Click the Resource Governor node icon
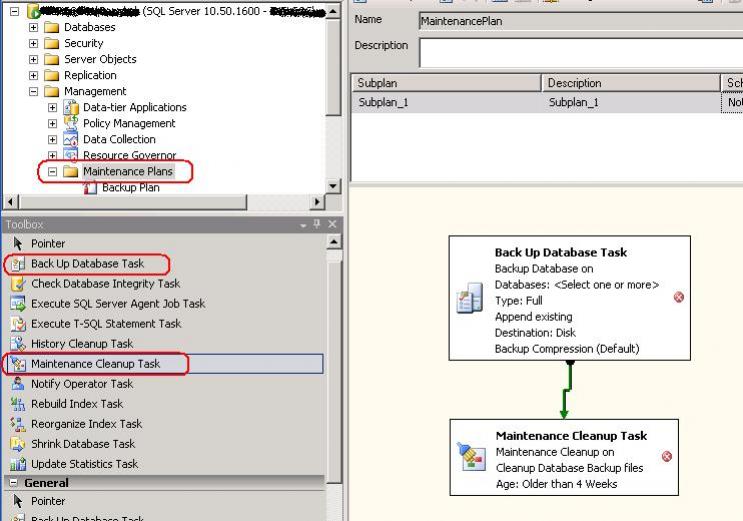Screen dimensions: 743x521 click(71, 155)
